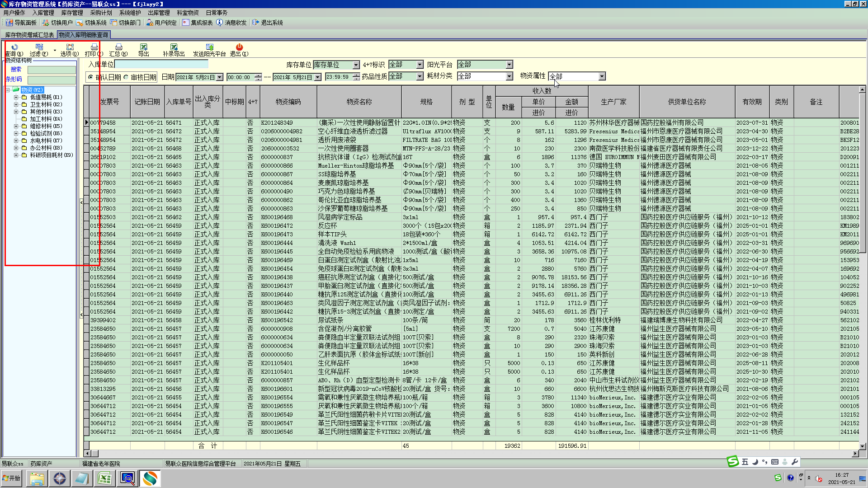Click the red 退出 power icon

239,47
